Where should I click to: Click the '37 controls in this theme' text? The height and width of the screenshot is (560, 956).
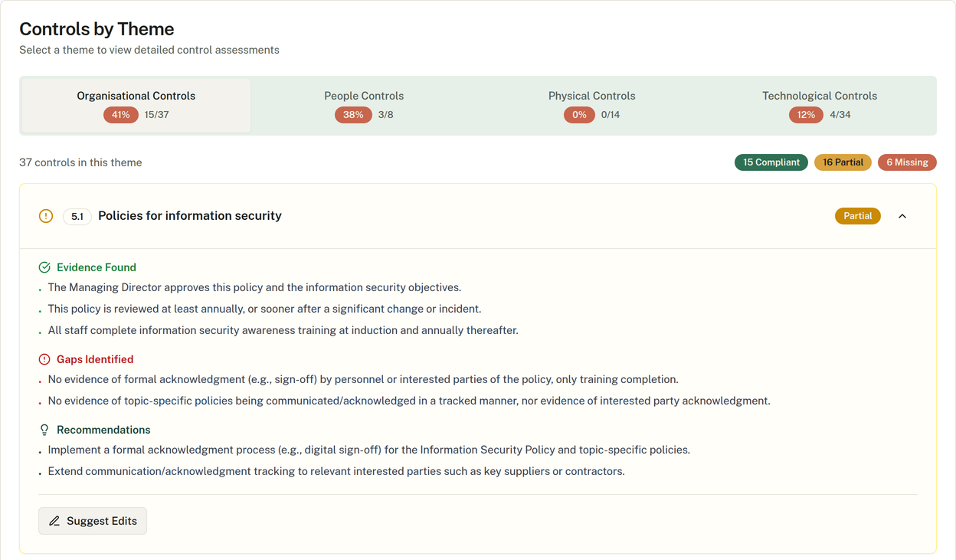[80, 162]
